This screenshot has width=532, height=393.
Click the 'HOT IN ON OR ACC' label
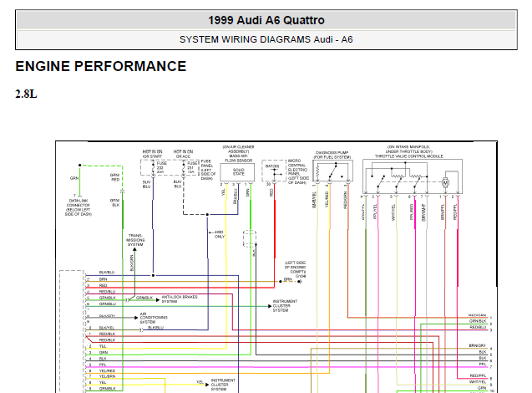[x=183, y=154]
